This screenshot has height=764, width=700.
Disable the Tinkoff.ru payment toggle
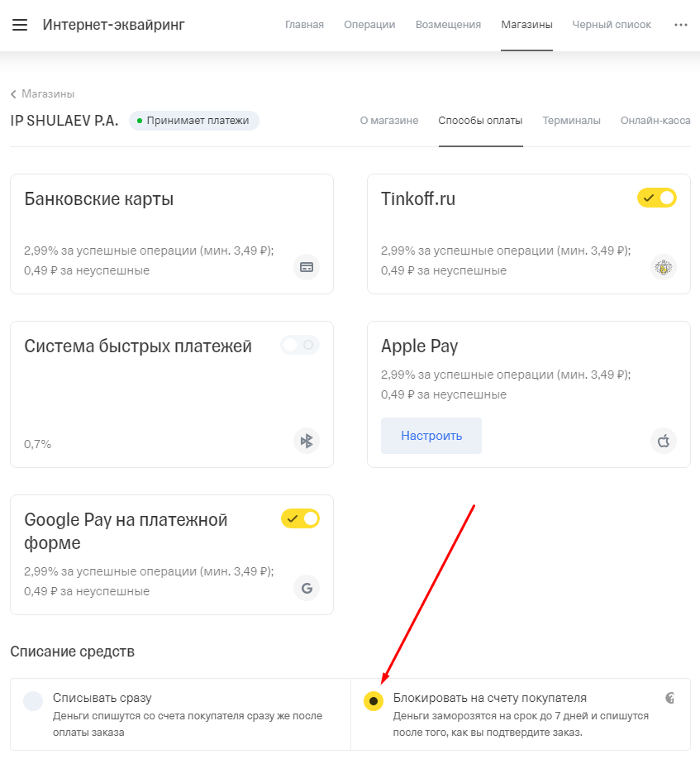[657, 198]
